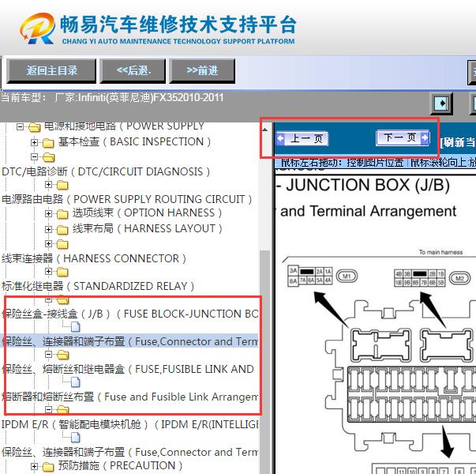
Task: Select 电源和接地电路 (POWER SUPPLY) tree item
Action: coord(124,126)
